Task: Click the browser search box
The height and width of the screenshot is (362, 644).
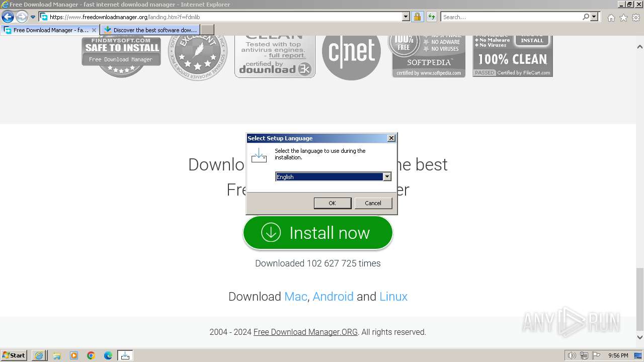Action: click(x=511, y=17)
